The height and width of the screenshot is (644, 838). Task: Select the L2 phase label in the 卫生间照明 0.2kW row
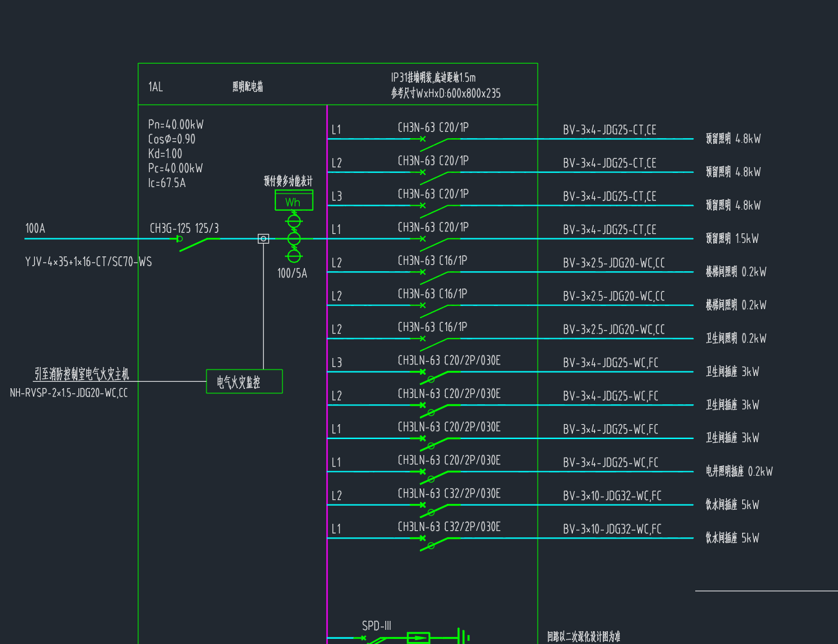(x=336, y=330)
